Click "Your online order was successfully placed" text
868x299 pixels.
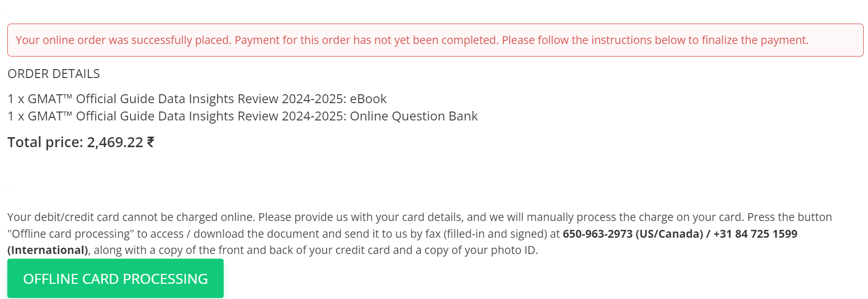pos(123,40)
